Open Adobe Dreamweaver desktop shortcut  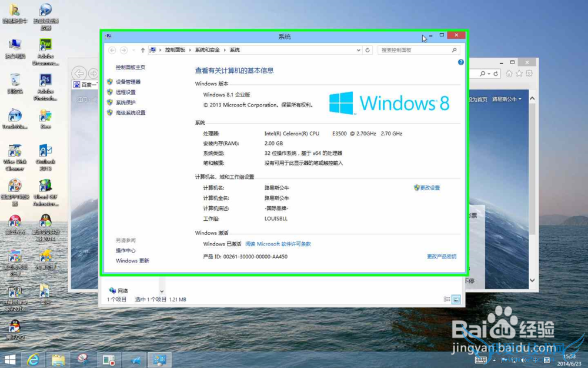(x=45, y=52)
